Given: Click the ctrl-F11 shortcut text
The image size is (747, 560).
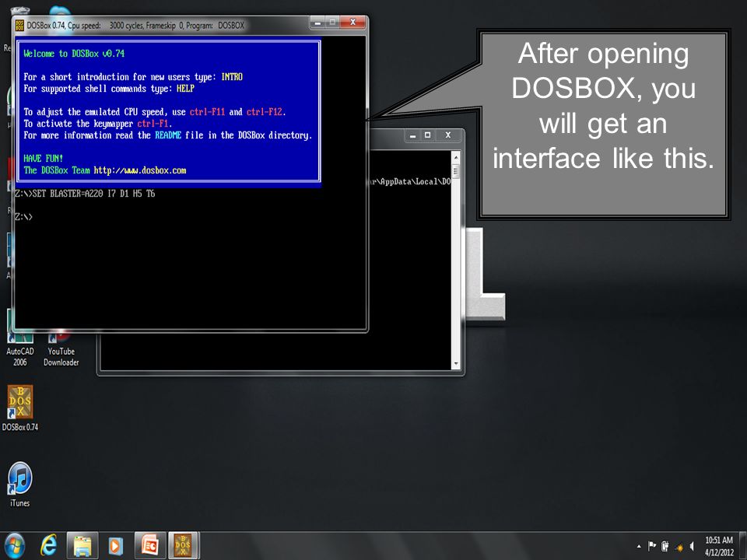Looking at the screenshot, I should [x=207, y=112].
